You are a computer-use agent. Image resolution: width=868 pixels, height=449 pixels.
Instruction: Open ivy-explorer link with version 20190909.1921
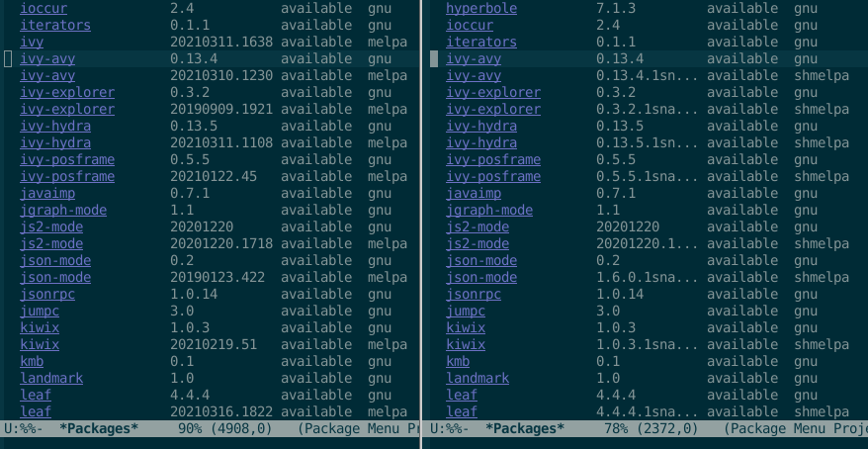pos(67,109)
